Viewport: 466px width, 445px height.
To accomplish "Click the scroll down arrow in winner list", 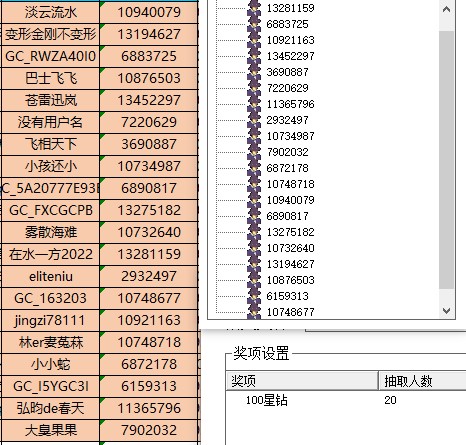I will 447,311.
